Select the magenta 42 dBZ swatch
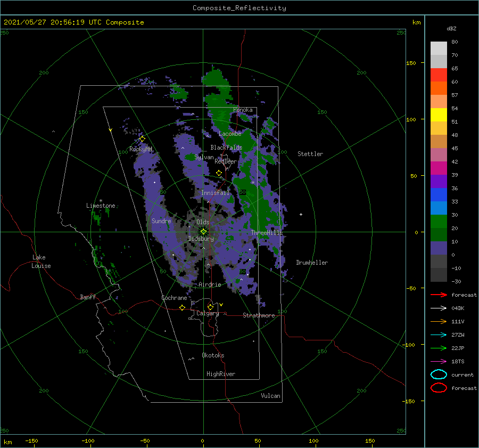Image resolution: width=479 pixels, height=448 pixels. click(439, 168)
